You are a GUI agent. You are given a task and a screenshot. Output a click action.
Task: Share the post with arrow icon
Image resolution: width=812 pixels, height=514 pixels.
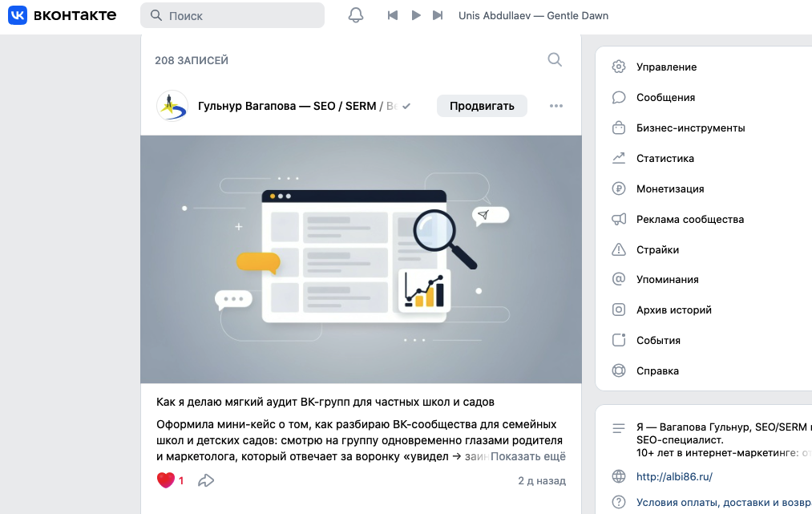point(206,480)
